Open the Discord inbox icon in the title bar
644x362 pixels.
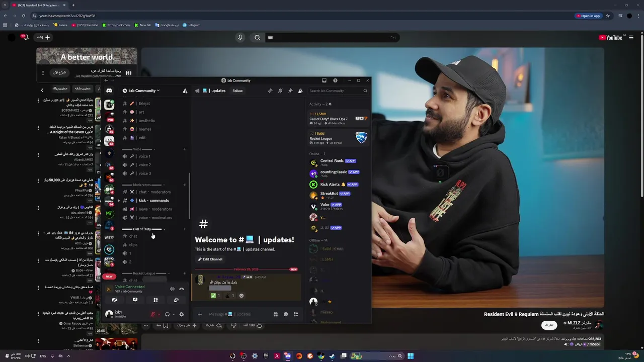pos(325,80)
